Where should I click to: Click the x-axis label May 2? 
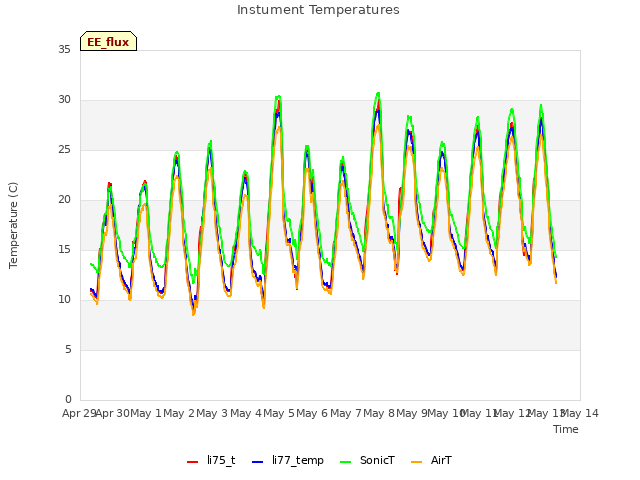179,413
